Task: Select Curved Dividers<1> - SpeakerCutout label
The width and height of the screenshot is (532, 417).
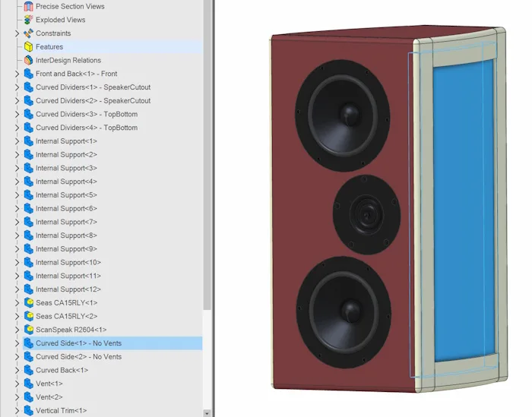Action: [93, 87]
